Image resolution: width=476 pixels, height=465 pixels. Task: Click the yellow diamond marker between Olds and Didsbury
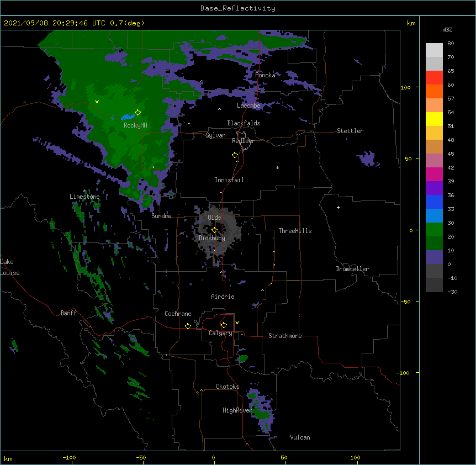tap(214, 230)
